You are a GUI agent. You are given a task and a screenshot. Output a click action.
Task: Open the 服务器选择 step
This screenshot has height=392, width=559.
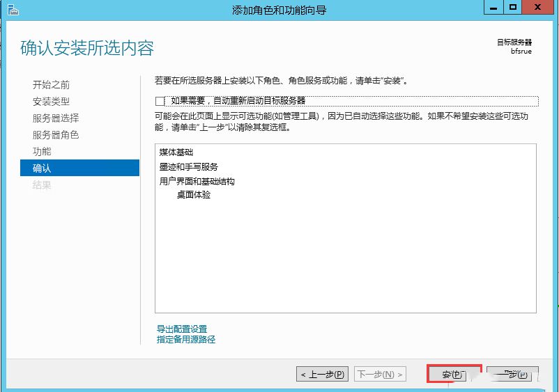56,118
